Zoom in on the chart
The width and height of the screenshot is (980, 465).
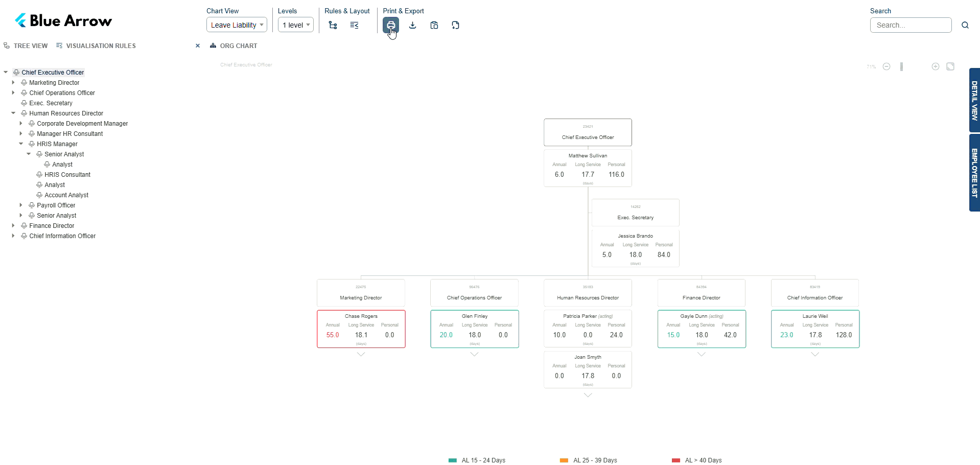(x=935, y=66)
